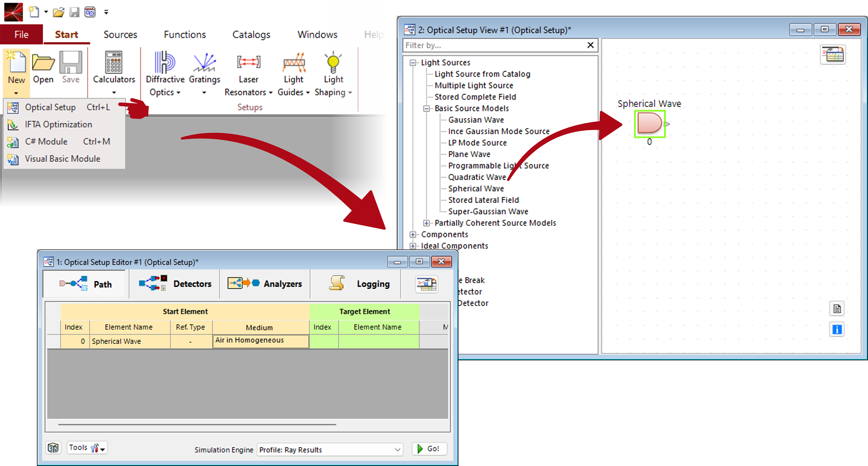Click the horizontal scrollbar in Optical Setup Editor
This screenshot has height=466, width=868.
coord(197,424)
